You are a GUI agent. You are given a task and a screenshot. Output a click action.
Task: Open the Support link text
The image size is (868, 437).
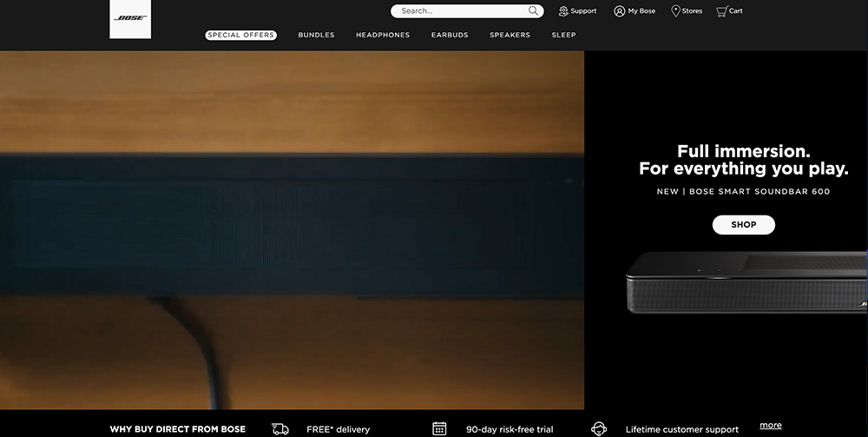pos(583,11)
